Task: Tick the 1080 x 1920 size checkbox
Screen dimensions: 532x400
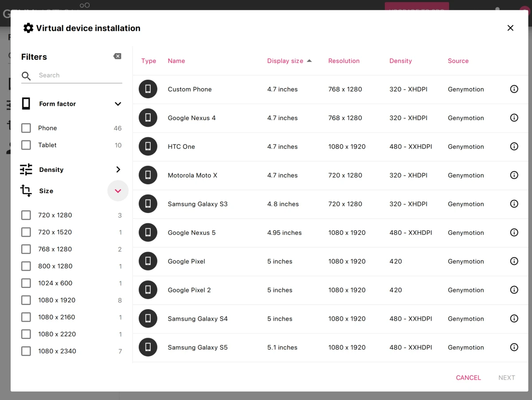Action: pyautogui.click(x=26, y=300)
